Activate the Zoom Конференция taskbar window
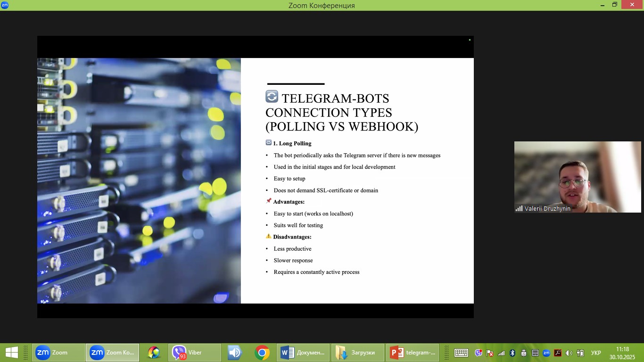This screenshot has height=362, width=644. (113, 353)
